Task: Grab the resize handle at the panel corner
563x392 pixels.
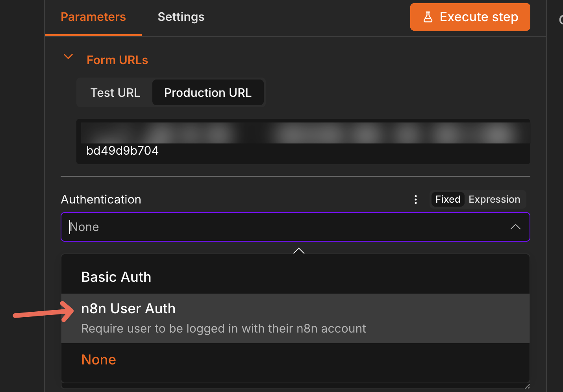Action: tap(527, 386)
